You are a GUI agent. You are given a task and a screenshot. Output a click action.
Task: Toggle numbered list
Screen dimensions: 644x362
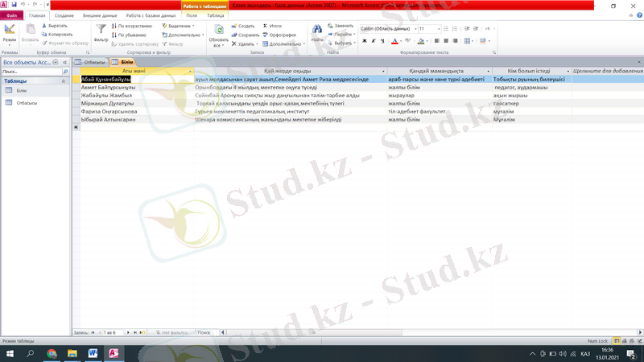click(x=455, y=29)
